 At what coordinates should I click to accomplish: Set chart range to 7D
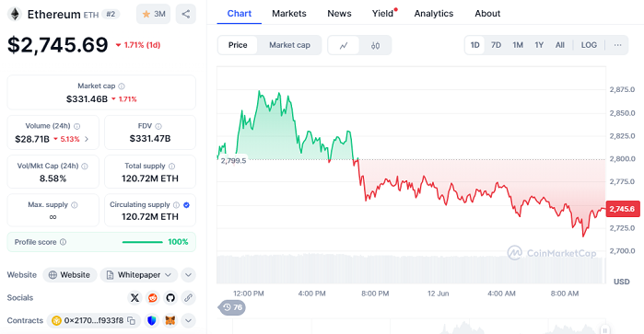pos(497,45)
